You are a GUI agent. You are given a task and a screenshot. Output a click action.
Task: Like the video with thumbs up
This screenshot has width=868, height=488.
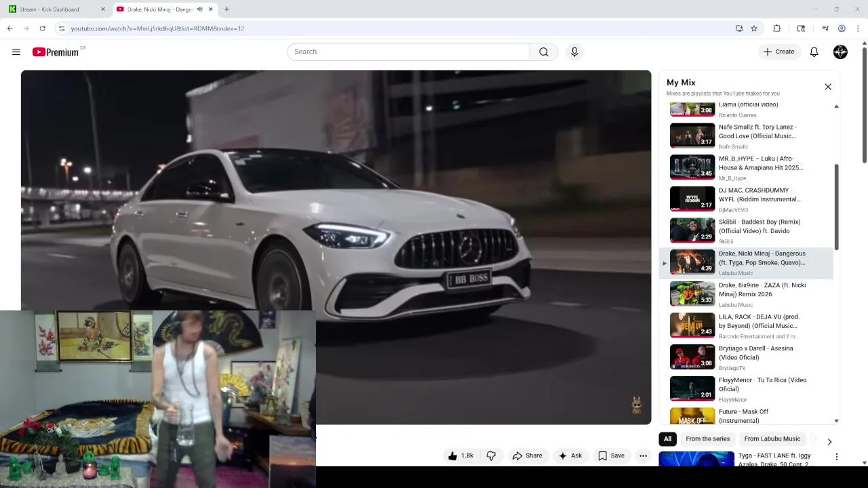coord(461,455)
